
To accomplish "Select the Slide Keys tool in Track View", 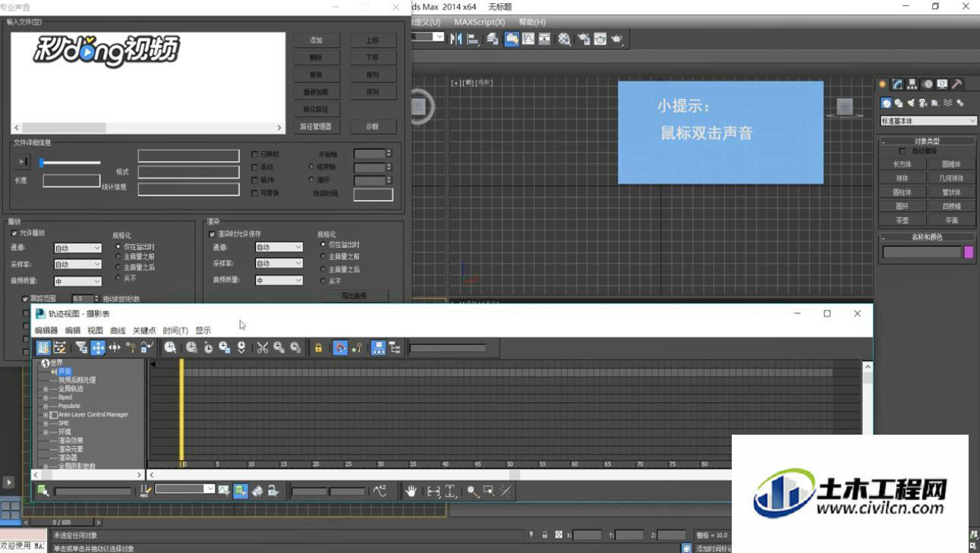I will tap(115, 347).
